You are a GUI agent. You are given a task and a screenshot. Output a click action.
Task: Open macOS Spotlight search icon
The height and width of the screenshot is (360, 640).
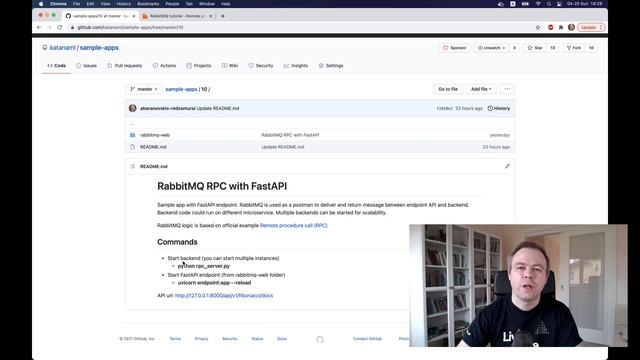click(x=549, y=4)
